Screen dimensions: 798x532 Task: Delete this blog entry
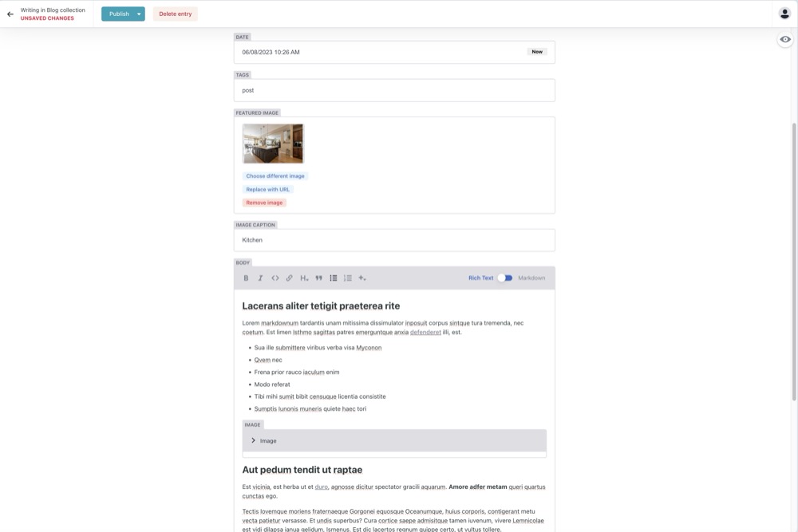pyautogui.click(x=176, y=14)
